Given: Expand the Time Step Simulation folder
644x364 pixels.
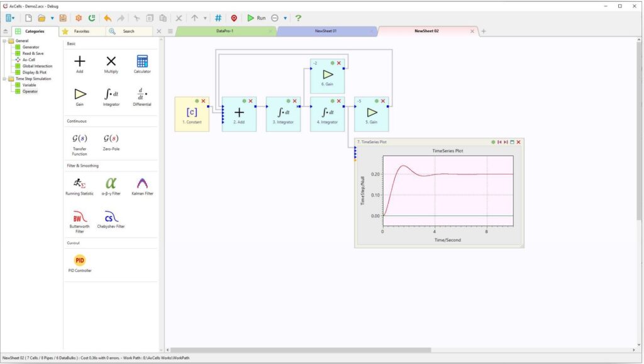Looking at the screenshot, I should pos(6,78).
